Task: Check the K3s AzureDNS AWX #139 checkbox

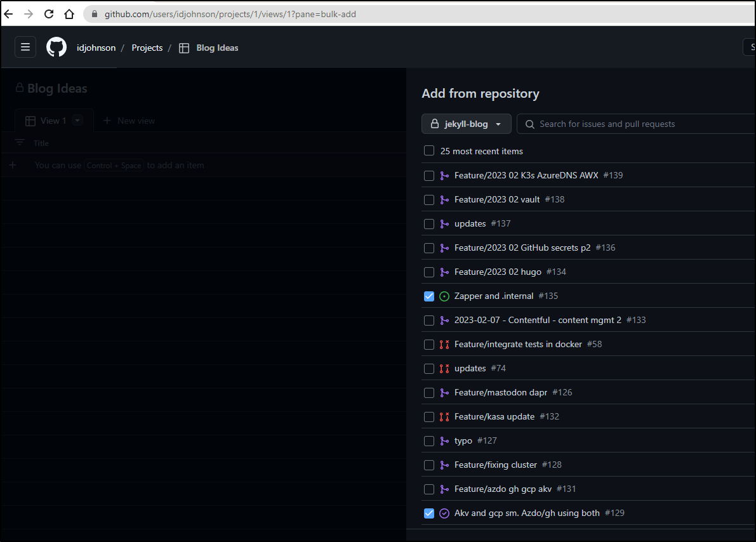Action: 429,176
